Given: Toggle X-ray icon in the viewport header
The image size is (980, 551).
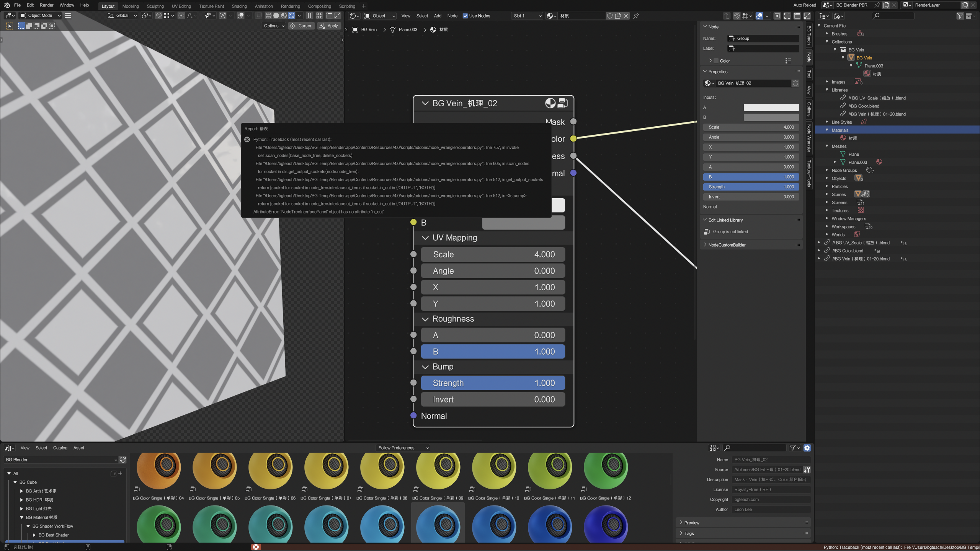Looking at the screenshot, I should (x=258, y=16).
